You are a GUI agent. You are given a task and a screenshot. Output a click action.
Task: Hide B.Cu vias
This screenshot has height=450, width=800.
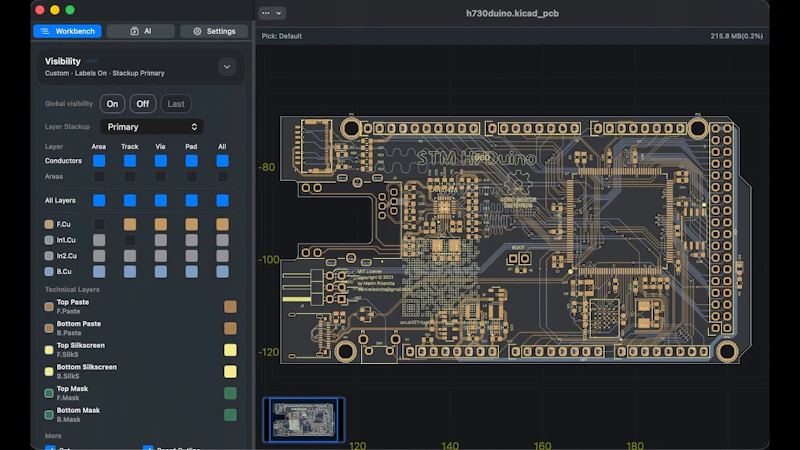click(161, 271)
